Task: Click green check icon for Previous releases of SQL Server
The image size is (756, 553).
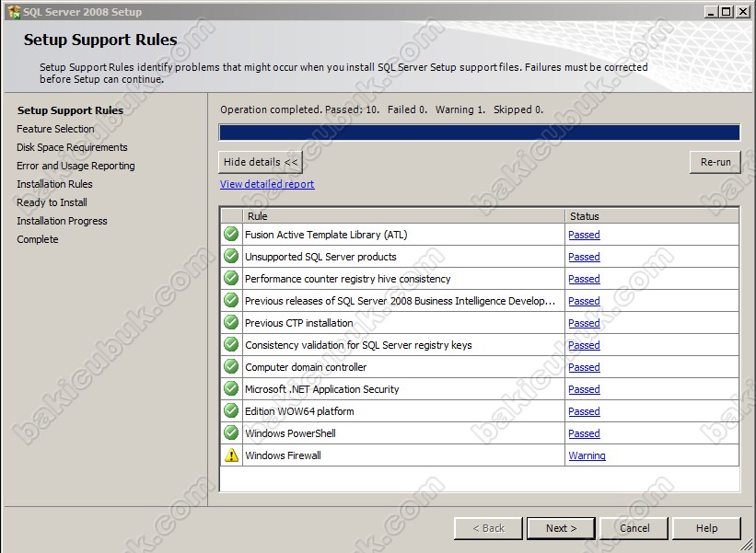Action: click(231, 301)
